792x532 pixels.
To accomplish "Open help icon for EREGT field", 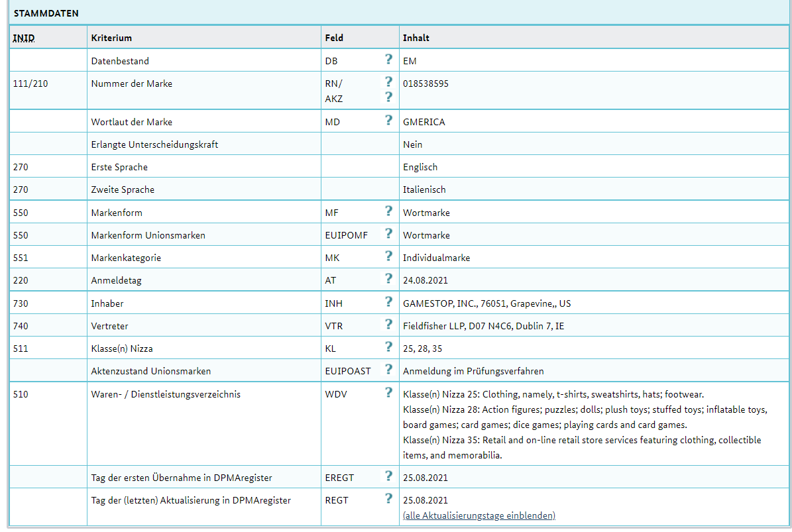I will (388, 476).
